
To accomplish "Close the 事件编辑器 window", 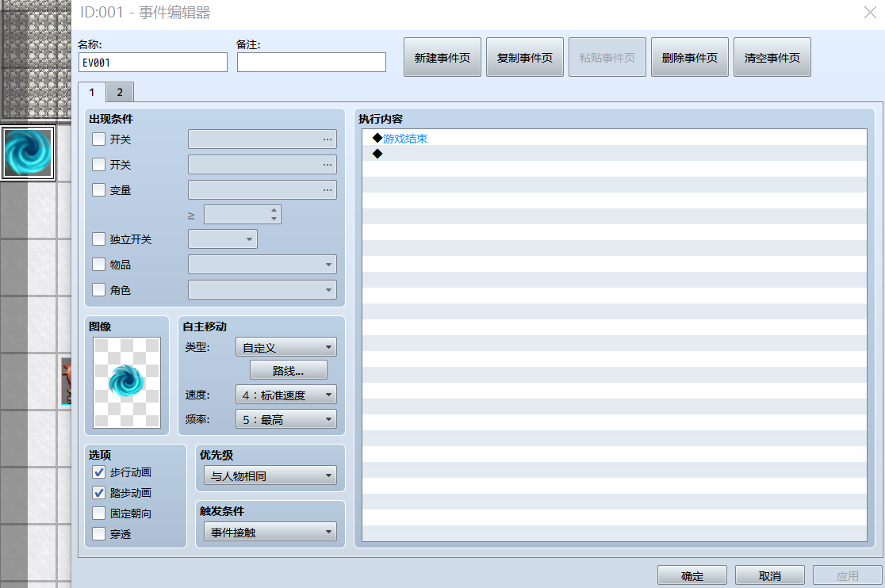I will [870, 13].
